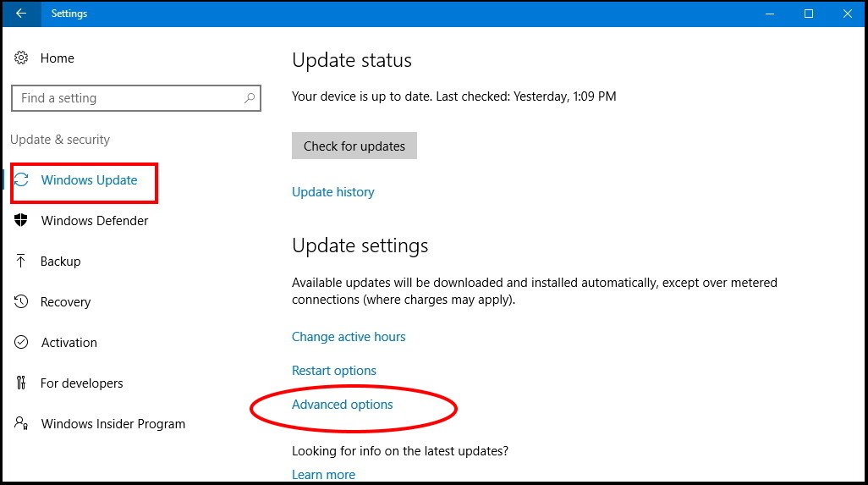Open Windows Defender settings

pyautogui.click(x=95, y=220)
